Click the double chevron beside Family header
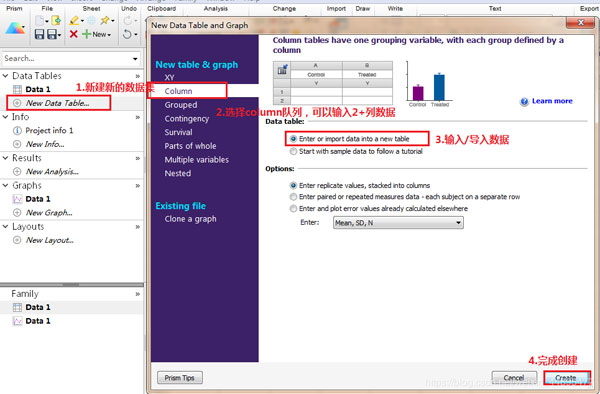This screenshot has height=394, width=600. click(x=138, y=294)
